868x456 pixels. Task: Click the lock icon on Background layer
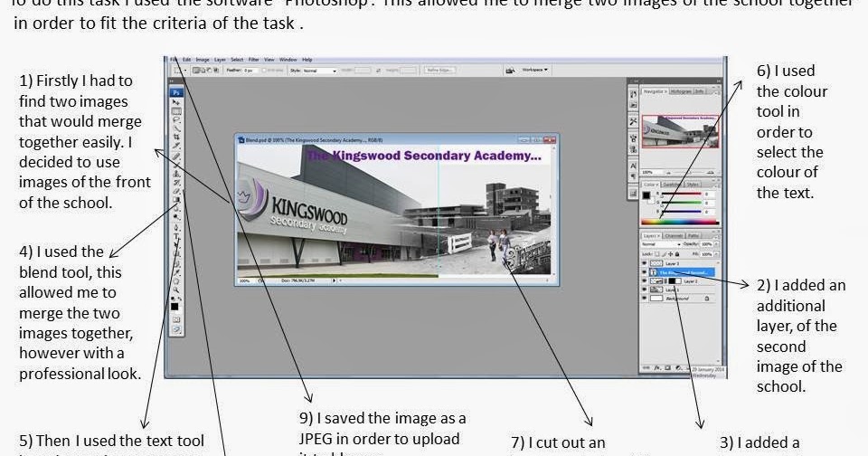[x=707, y=298]
